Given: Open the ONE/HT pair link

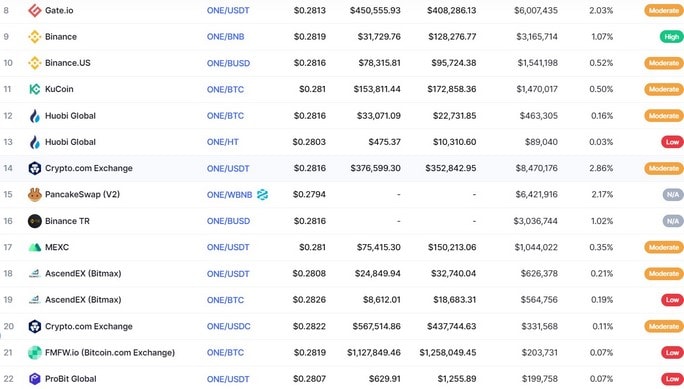Looking at the screenshot, I should (222, 142).
